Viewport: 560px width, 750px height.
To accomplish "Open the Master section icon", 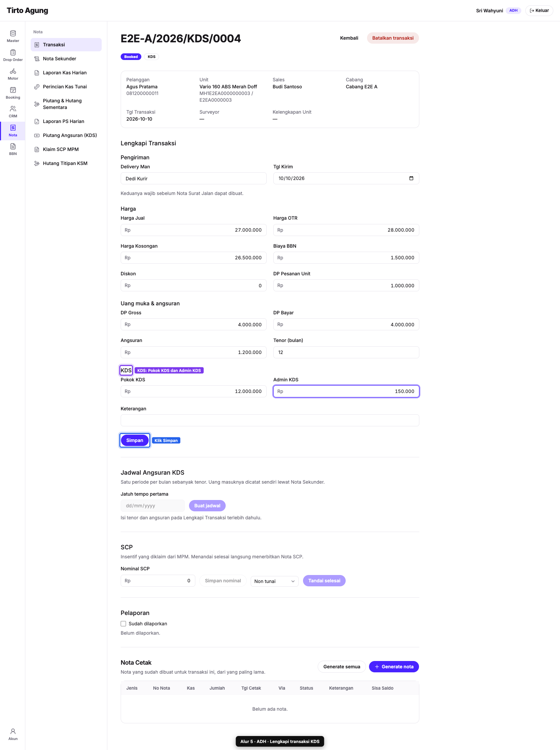I will [x=13, y=33].
